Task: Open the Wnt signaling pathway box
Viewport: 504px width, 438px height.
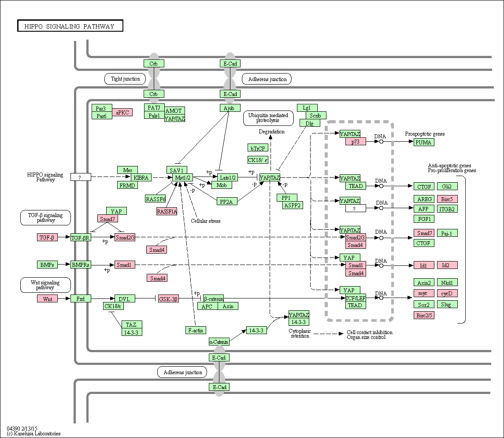Action: pyautogui.click(x=45, y=285)
